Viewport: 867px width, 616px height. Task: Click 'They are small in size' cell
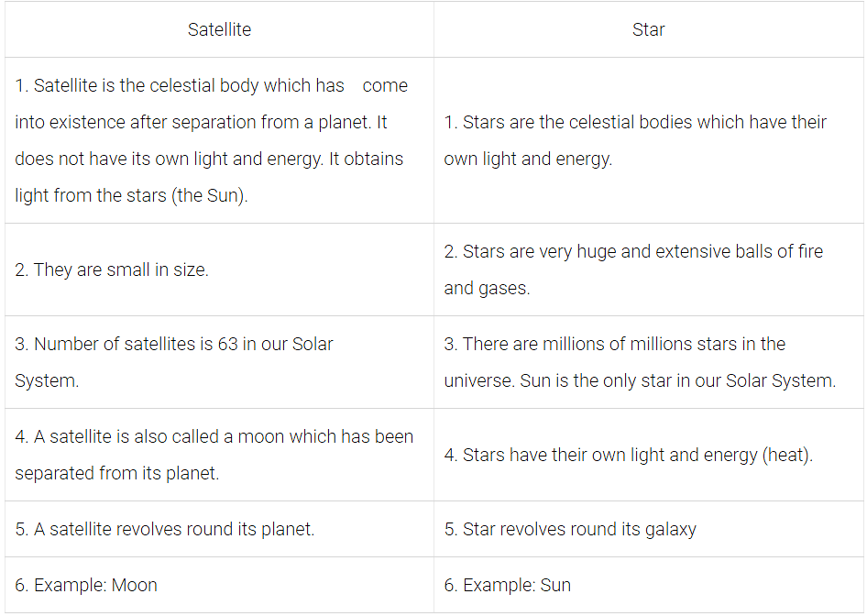pyautogui.click(x=112, y=270)
